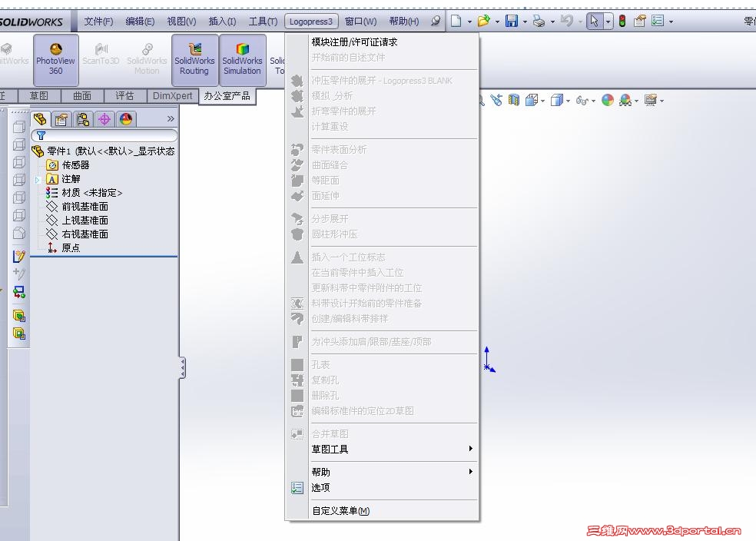Image resolution: width=756 pixels, height=541 pixels.
Task: Toggle the SolidWorks Routing add-in
Action: (194, 59)
